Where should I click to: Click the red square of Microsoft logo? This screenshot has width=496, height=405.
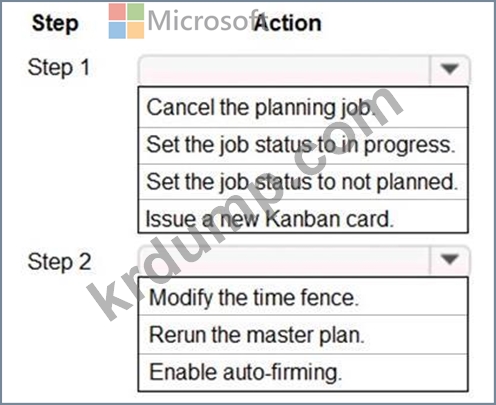[x=117, y=12]
